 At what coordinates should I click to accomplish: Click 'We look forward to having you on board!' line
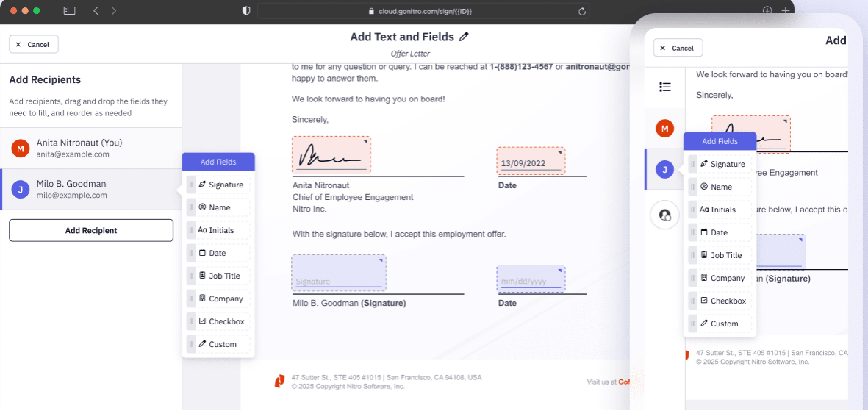(x=368, y=99)
